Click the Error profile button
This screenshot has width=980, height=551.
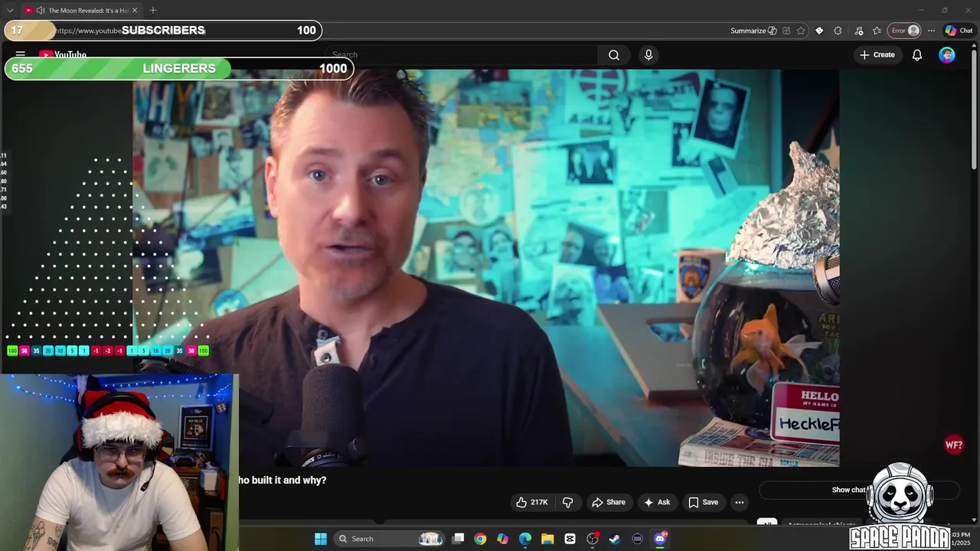coord(904,31)
